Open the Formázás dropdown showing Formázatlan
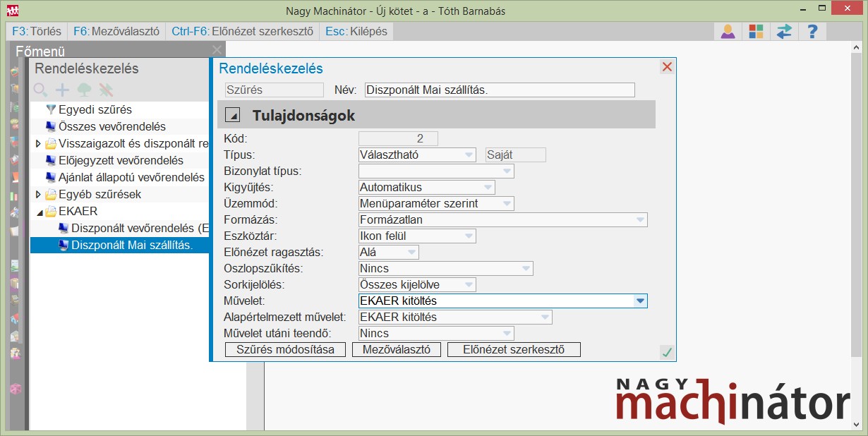This screenshot has height=436, width=868. tap(502, 219)
